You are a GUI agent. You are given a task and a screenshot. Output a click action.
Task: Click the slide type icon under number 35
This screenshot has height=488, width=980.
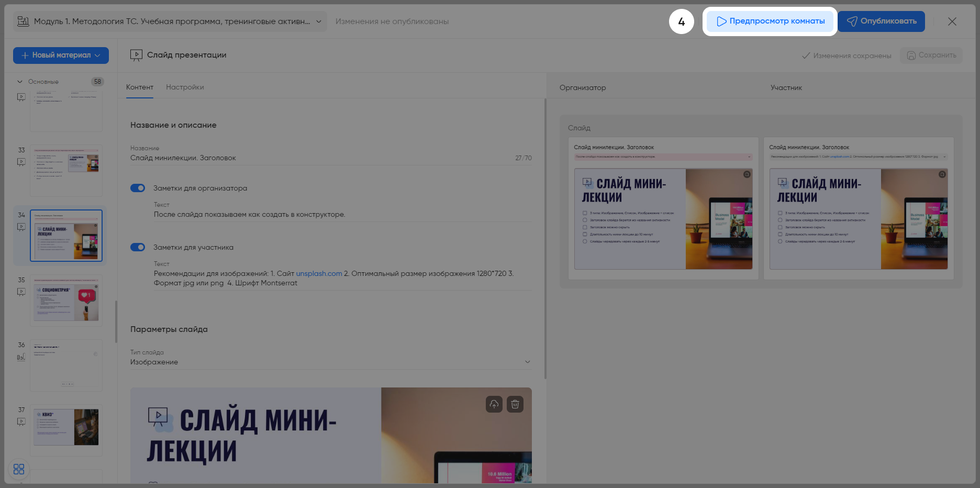21,292
